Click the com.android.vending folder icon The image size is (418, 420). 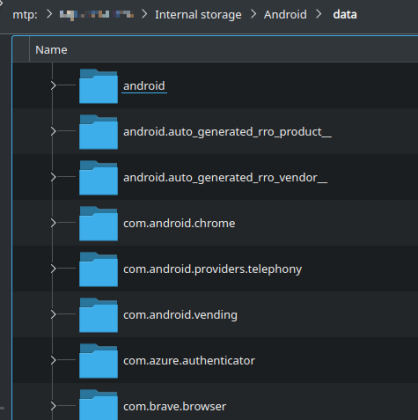[x=98, y=315]
